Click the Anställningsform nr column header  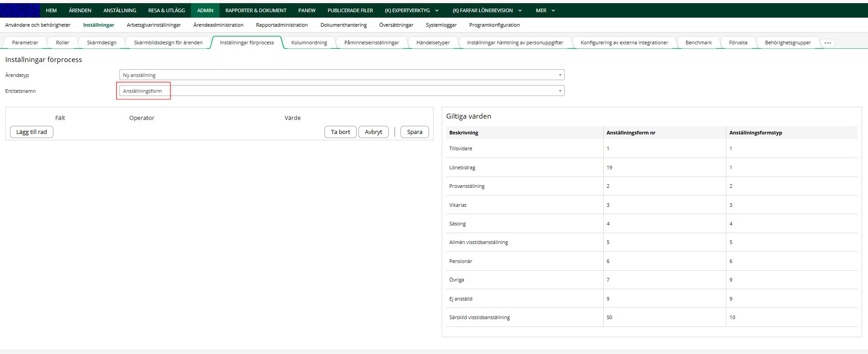631,133
